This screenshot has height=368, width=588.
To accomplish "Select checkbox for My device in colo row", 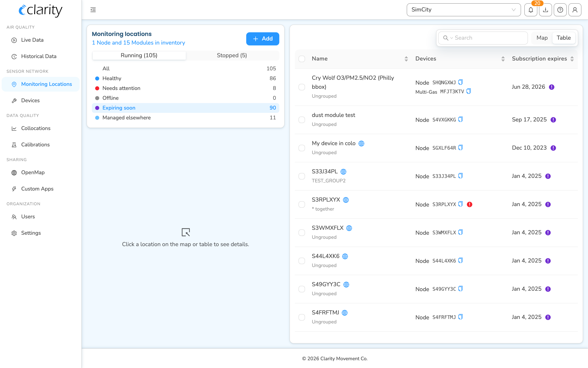I will click(302, 148).
